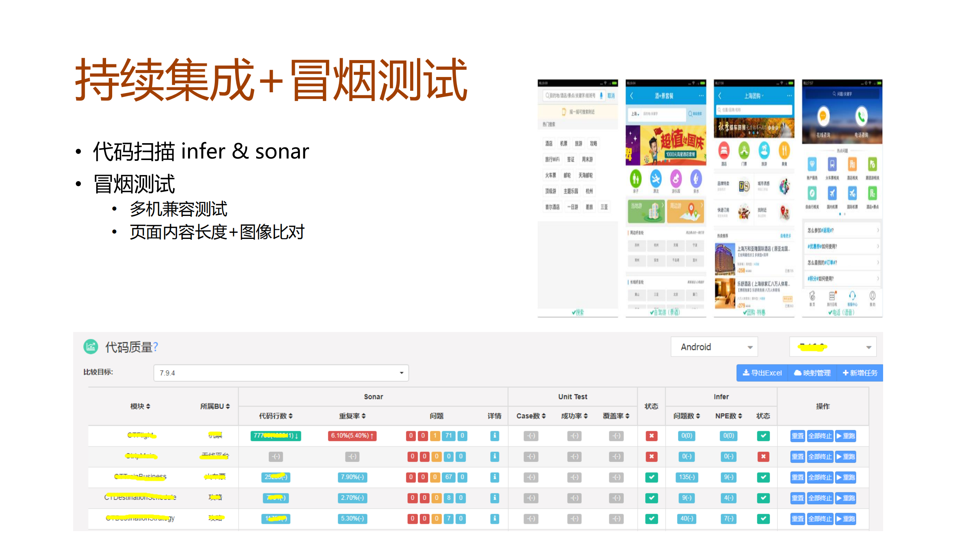Select the first carousel page indicator dot
The image size is (980, 551).
point(840,214)
